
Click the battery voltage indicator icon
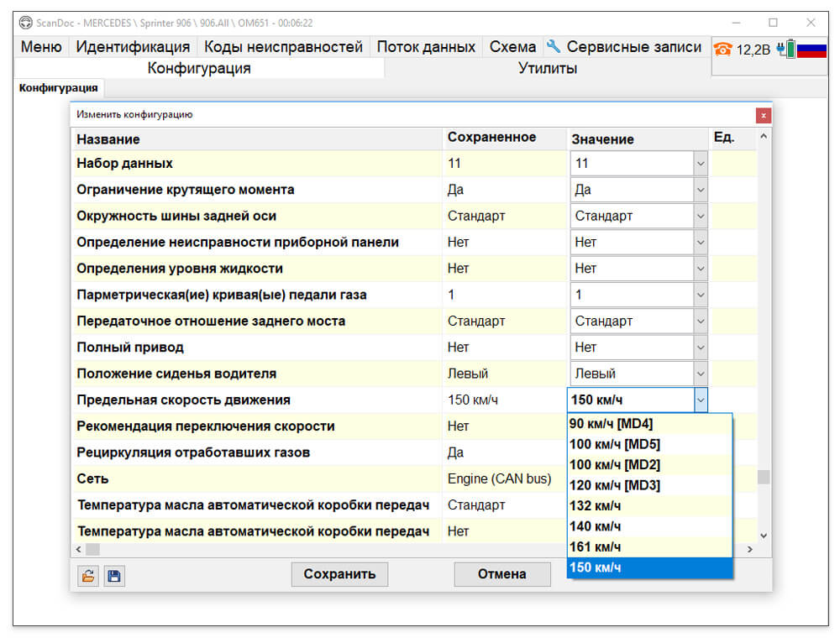coord(786,50)
